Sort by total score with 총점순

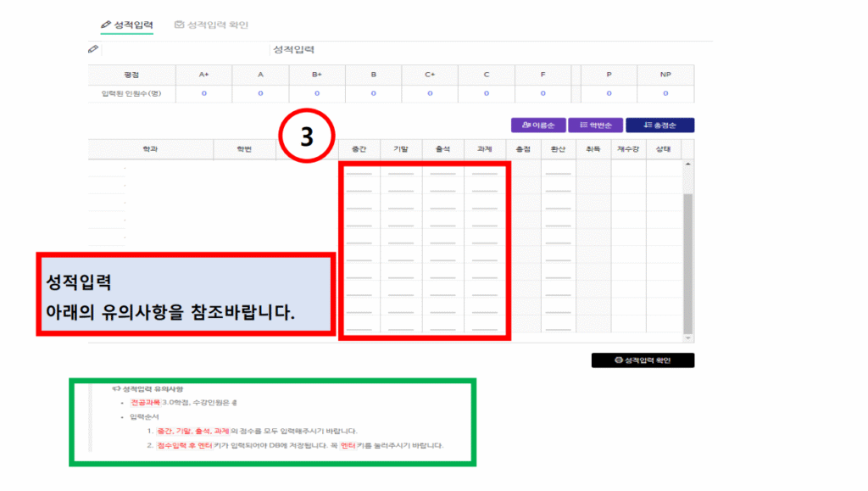pyautogui.click(x=659, y=126)
